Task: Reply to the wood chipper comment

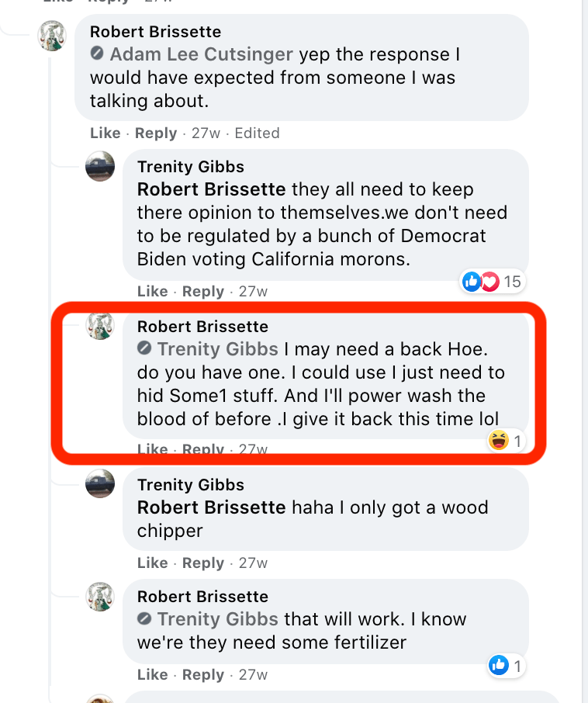Action: pos(203,563)
